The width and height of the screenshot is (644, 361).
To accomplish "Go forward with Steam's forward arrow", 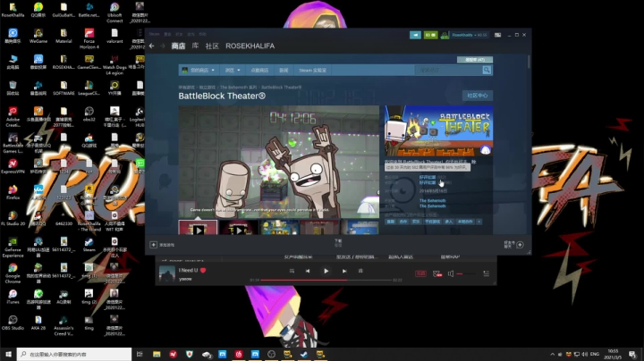I will tap(163, 46).
